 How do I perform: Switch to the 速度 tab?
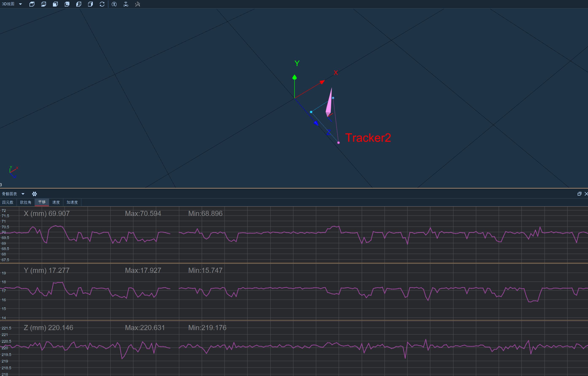tap(56, 202)
